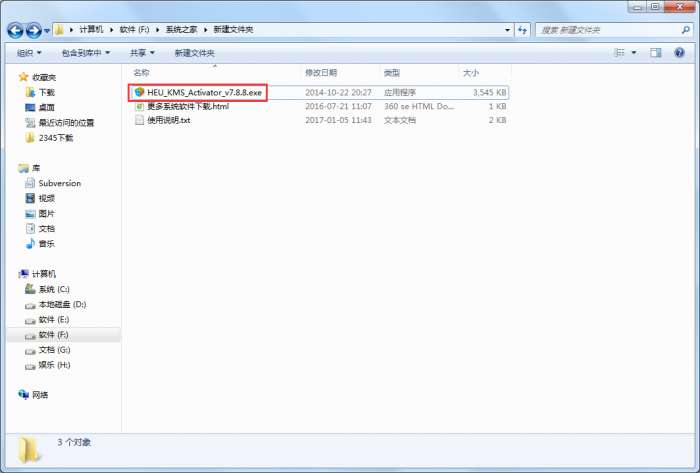This screenshot has height=473, width=700.
Task: Click the 360 se HTML Do... type cell
Action: pos(419,106)
